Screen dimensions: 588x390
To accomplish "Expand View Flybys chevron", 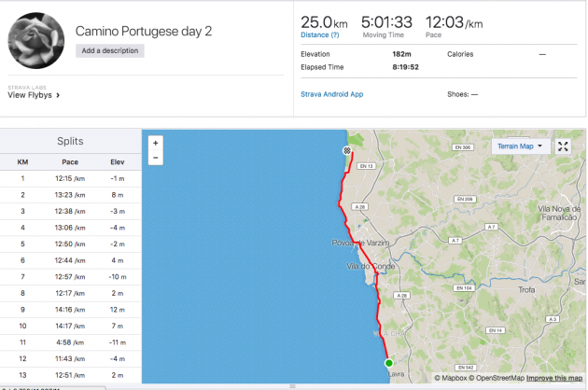I will pyautogui.click(x=58, y=95).
